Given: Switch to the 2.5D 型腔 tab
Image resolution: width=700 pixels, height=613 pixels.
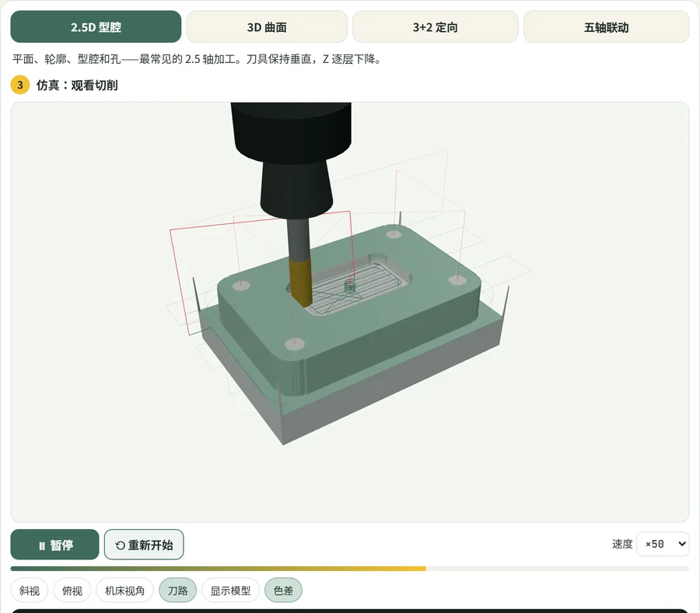Looking at the screenshot, I should tap(96, 26).
